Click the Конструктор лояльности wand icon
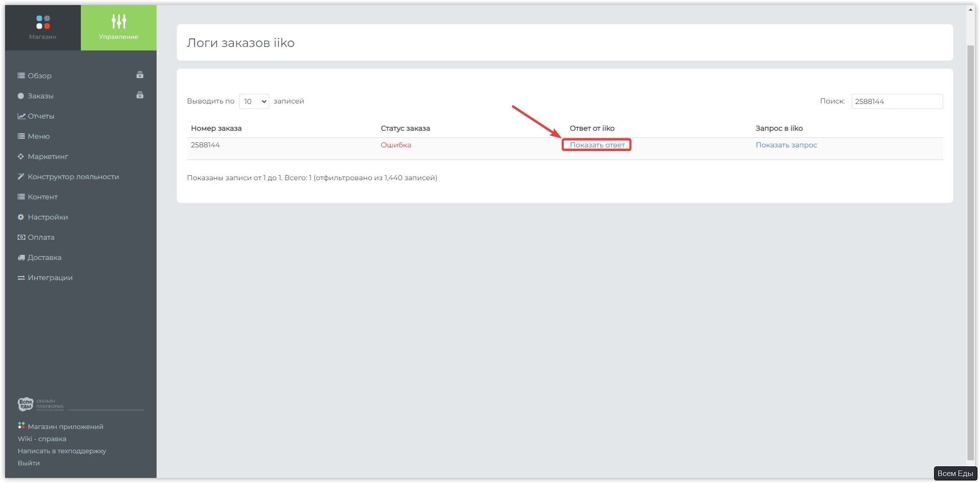This screenshot has height=483, width=980. (21, 177)
